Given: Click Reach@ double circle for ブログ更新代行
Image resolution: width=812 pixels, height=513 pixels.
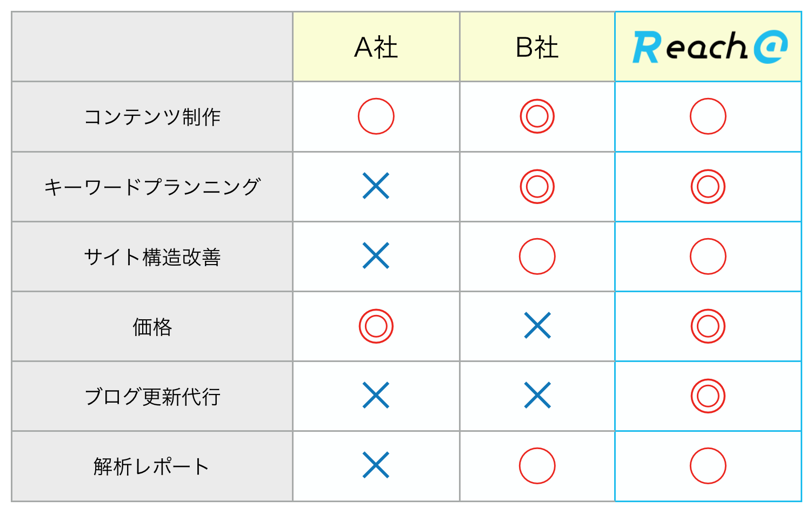Looking at the screenshot, I should click(x=708, y=396).
